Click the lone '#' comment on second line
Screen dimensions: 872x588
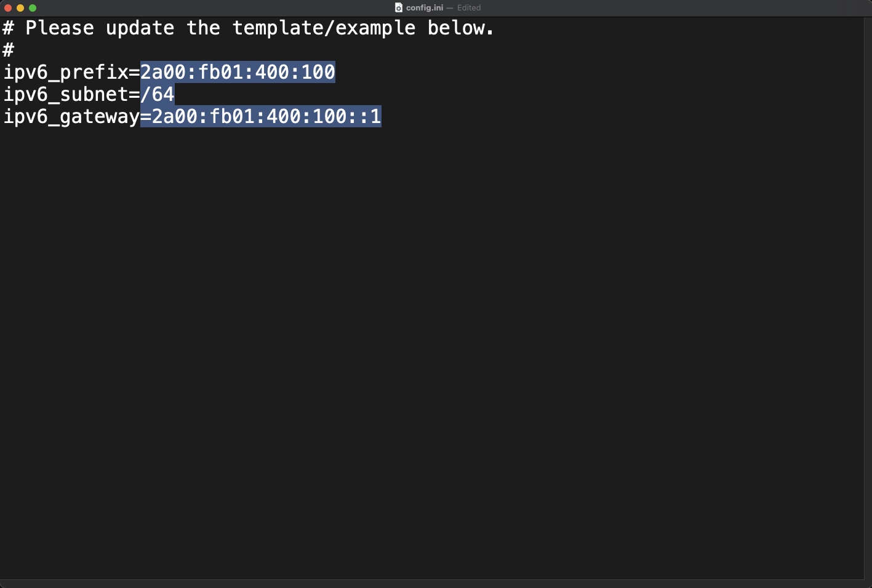(x=9, y=50)
